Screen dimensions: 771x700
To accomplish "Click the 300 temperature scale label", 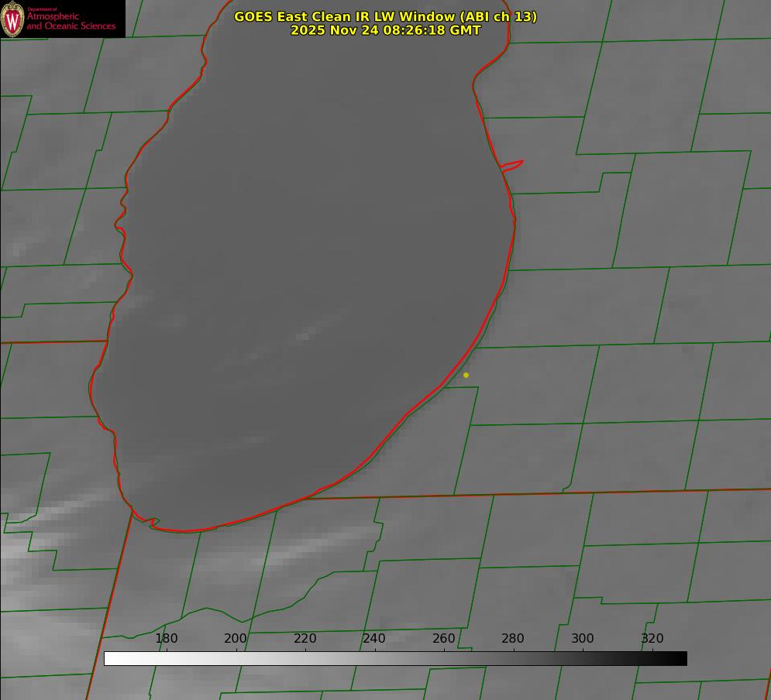I will coord(583,638).
